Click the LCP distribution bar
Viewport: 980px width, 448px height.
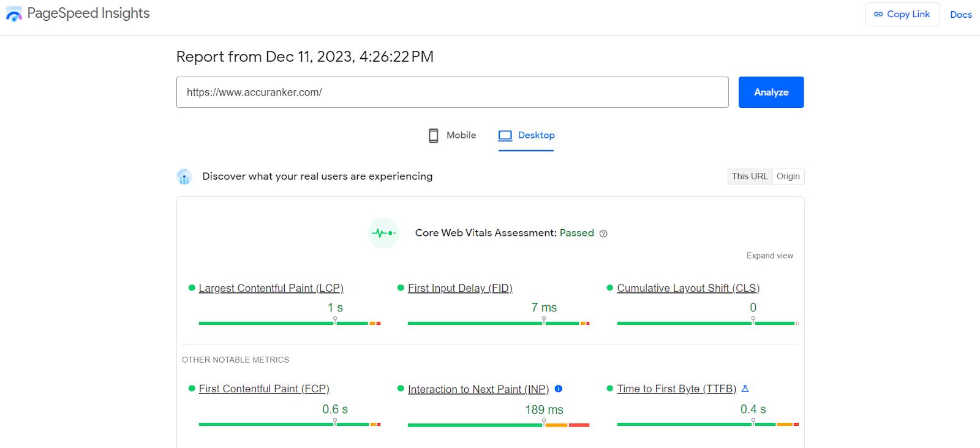pyautogui.click(x=290, y=323)
